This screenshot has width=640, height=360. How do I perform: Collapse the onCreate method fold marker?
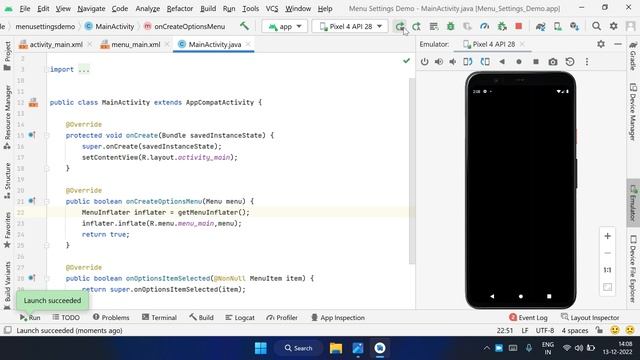(47, 136)
